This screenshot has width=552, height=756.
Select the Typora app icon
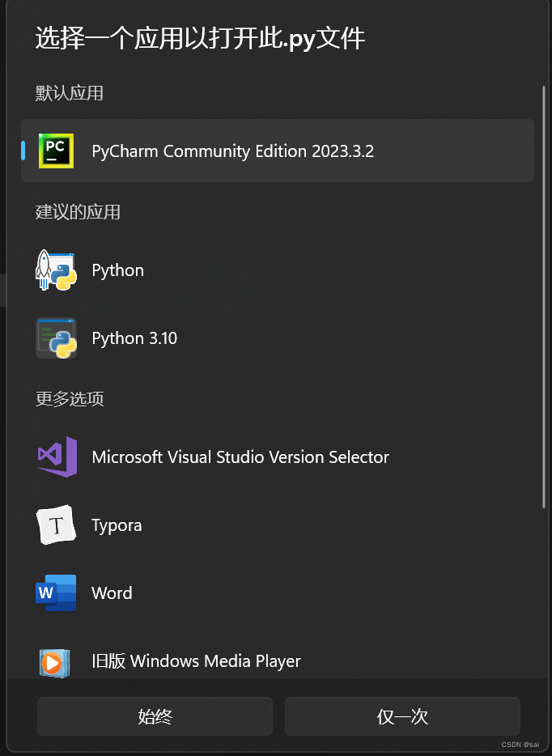pyautogui.click(x=57, y=525)
